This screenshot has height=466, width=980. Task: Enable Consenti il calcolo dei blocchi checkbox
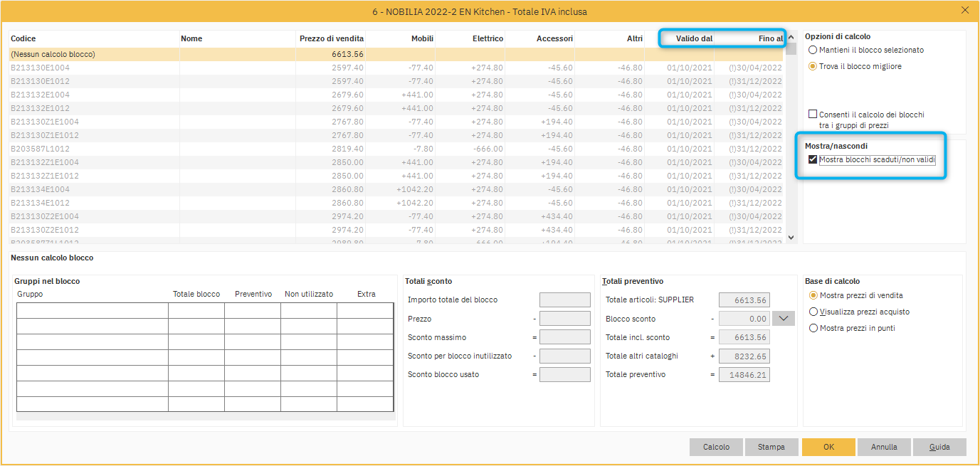pyautogui.click(x=813, y=115)
